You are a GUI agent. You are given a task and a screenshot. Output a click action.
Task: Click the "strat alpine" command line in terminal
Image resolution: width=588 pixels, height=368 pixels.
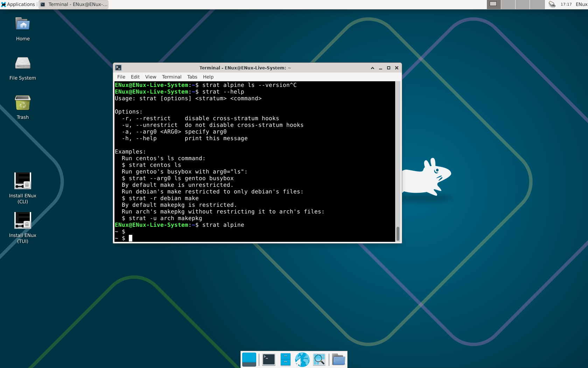[180, 225]
